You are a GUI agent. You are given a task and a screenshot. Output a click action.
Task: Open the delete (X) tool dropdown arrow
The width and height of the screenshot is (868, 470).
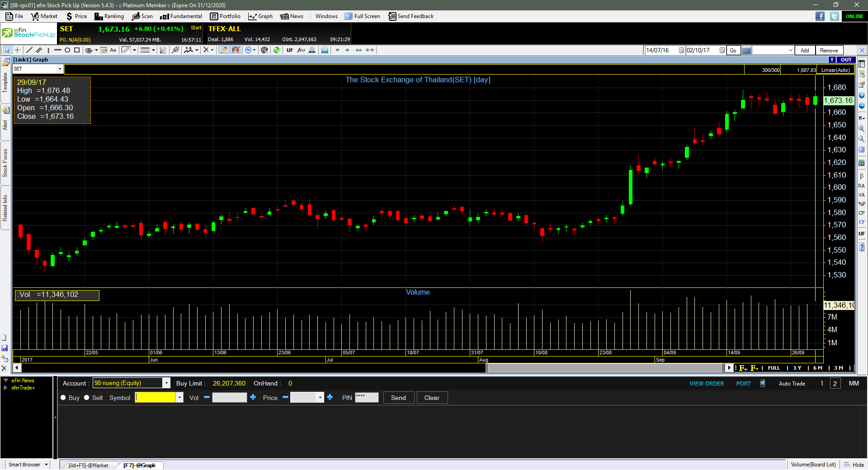pos(212,50)
